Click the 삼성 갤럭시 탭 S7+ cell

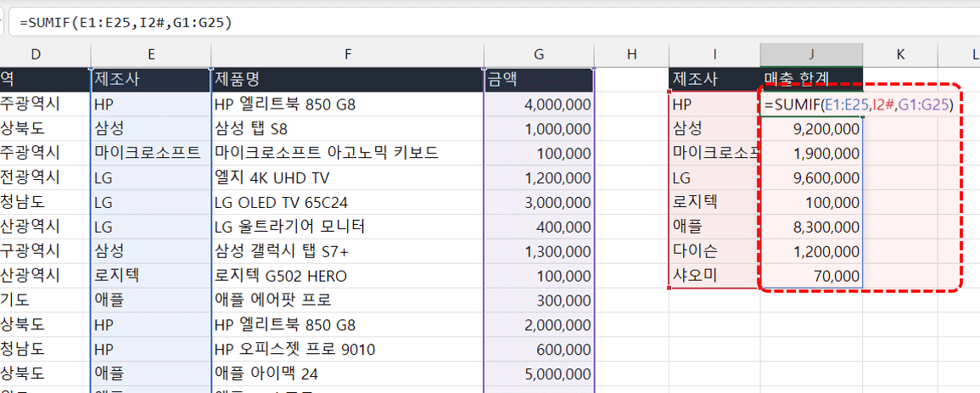coord(348,251)
